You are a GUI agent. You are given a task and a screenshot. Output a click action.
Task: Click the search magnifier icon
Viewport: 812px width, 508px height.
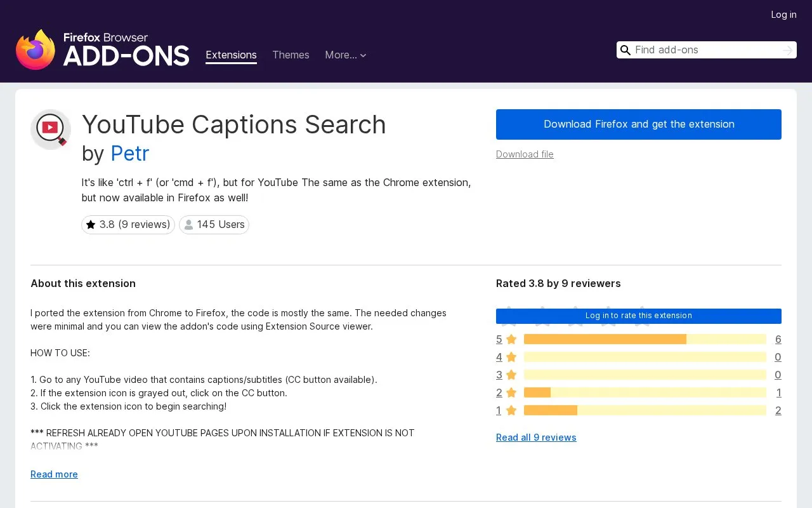coord(625,50)
